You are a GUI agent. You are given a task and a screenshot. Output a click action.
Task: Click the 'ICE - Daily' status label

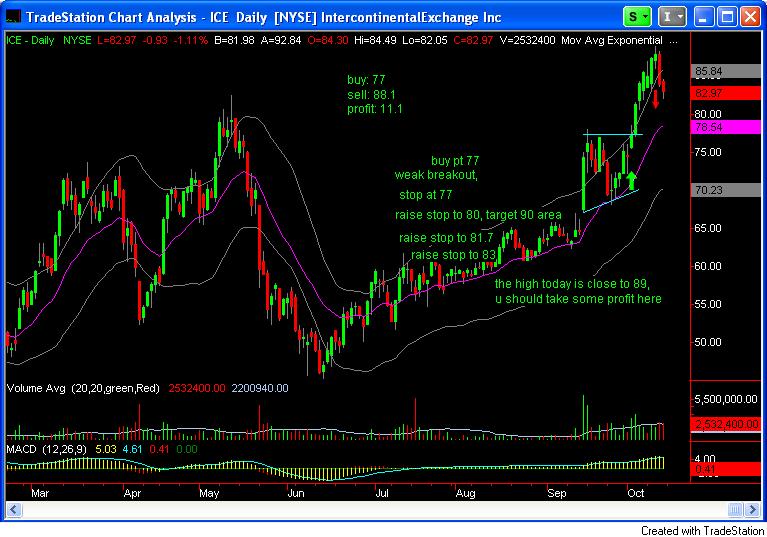click(x=30, y=40)
